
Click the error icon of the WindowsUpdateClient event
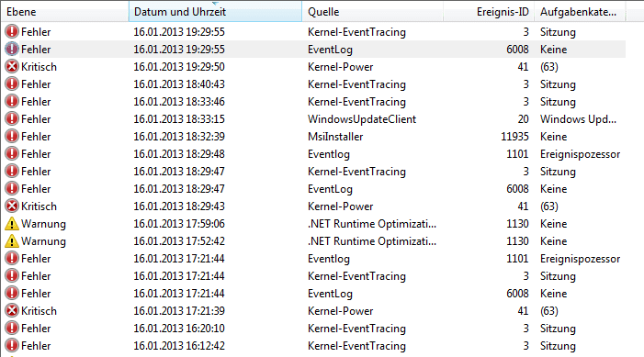(12, 119)
